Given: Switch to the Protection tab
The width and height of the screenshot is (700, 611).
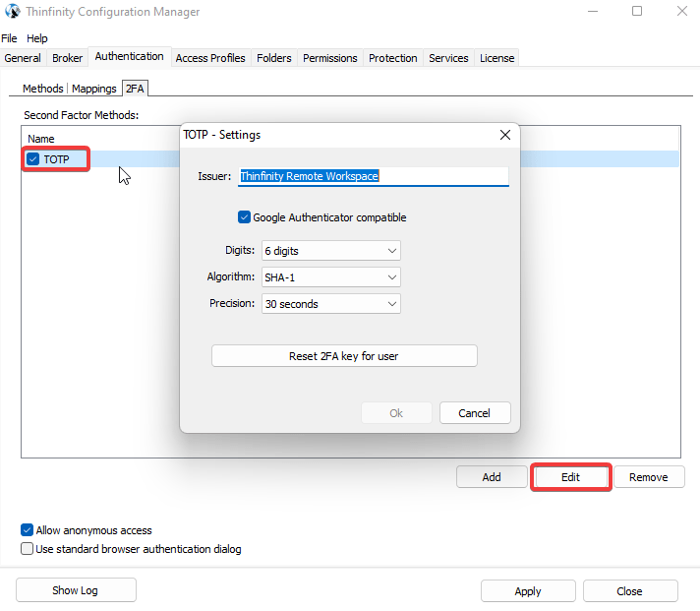Looking at the screenshot, I should [393, 58].
